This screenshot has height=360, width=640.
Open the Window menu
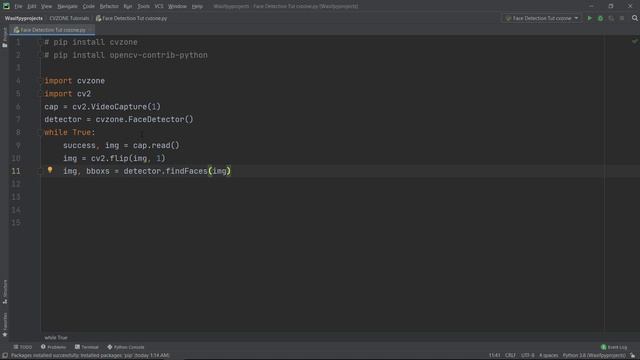(x=177, y=7)
